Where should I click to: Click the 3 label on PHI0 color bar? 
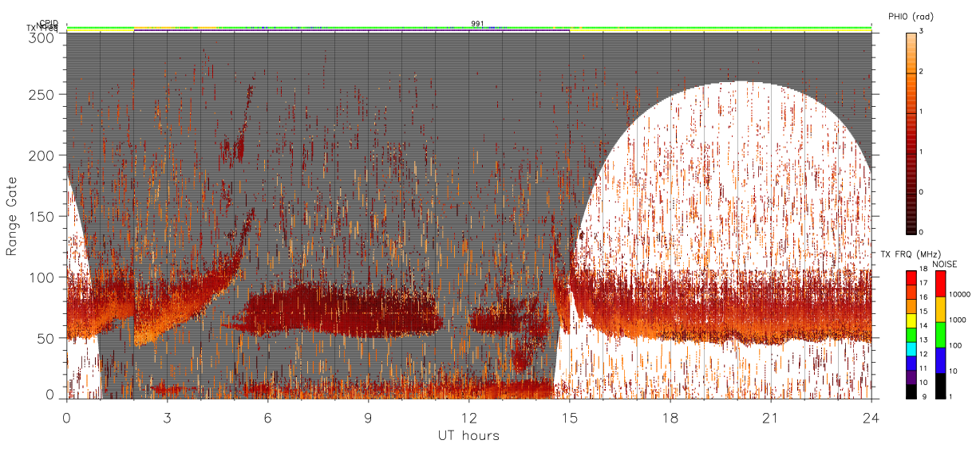click(922, 32)
